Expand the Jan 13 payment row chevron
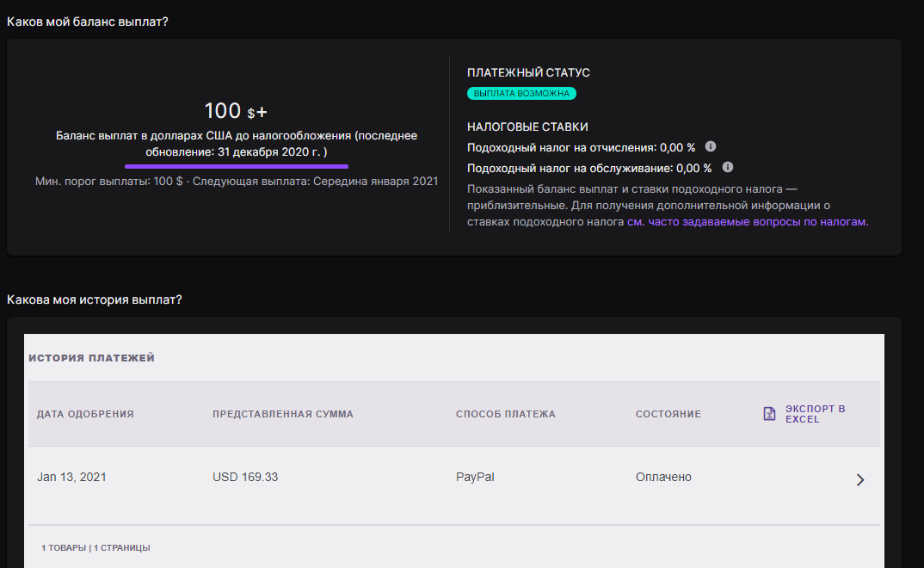The width and height of the screenshot is (924, 568). [859, 479]
